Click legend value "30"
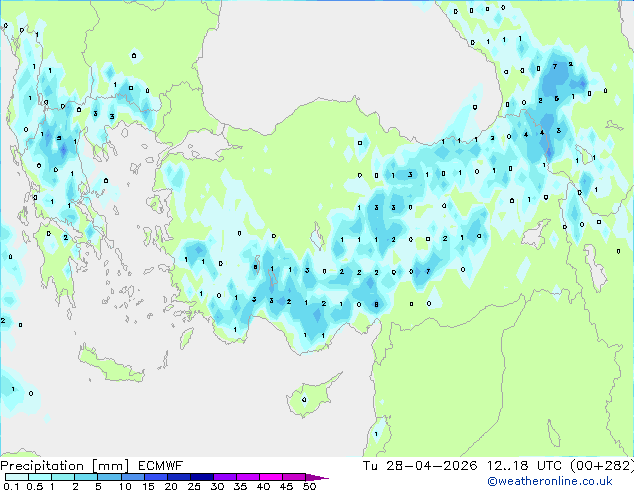This screenshot has width=634, height=490. pyautogui.click(x=217, y=486)
